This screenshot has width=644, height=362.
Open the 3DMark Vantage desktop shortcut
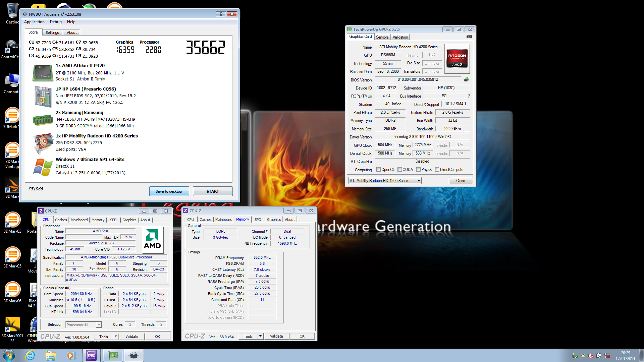(x=12, y=155)
